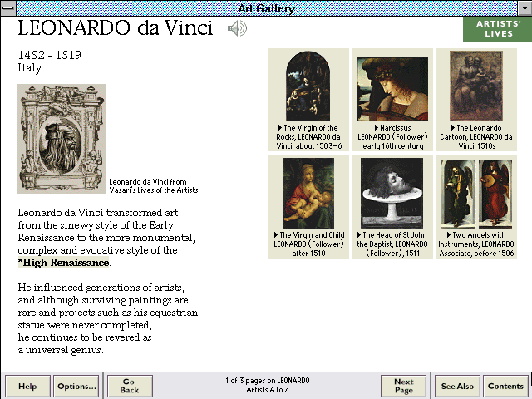
Task: Select The Leonardo Cartoon 1510s caption
Action: pyautogui.click(x=476, y=137)
